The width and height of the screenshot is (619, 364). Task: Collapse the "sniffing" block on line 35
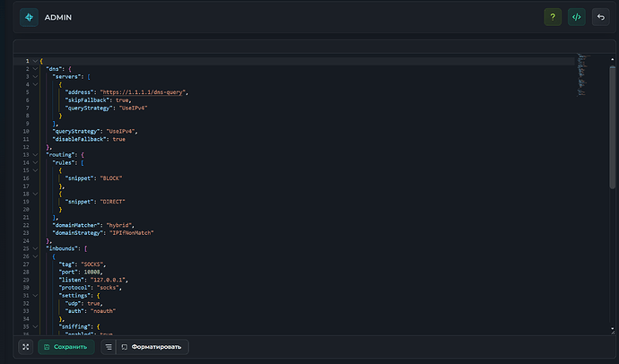35,326
